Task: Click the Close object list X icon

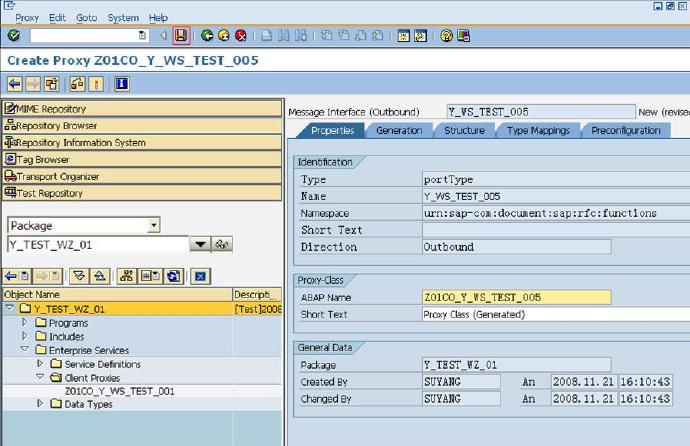Action: tap(200, 276)
